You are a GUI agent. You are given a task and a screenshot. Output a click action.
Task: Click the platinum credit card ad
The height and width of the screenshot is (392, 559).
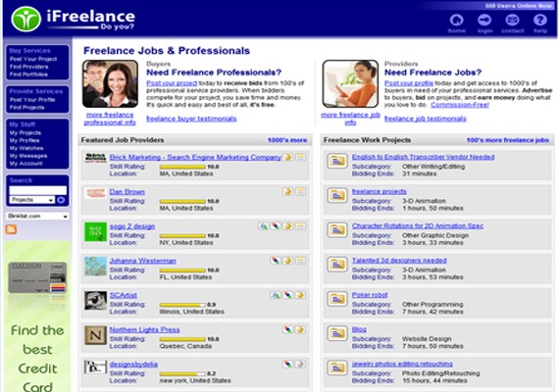37,277
